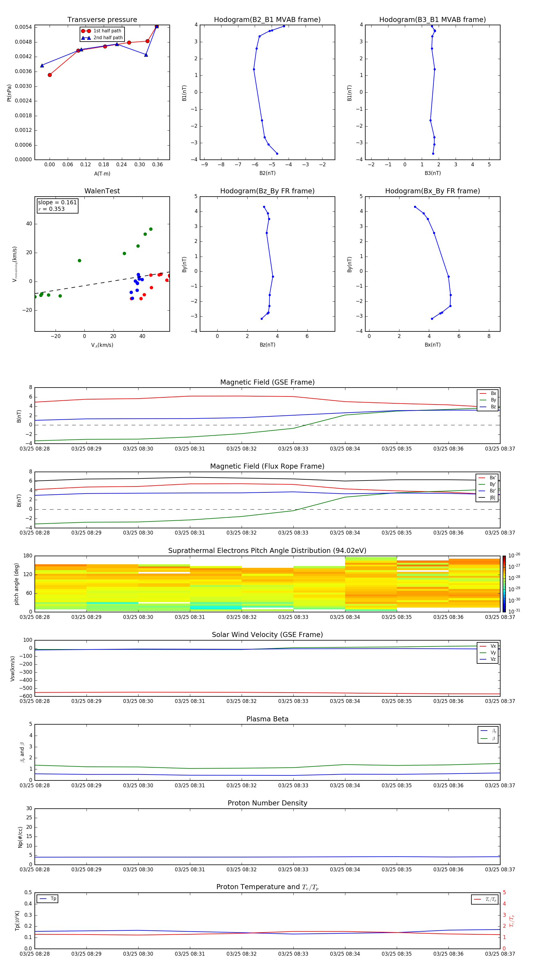Click the 10^-31 color bar tick label
This screenshot has height=980, width=535.
[x=514, y=611]
